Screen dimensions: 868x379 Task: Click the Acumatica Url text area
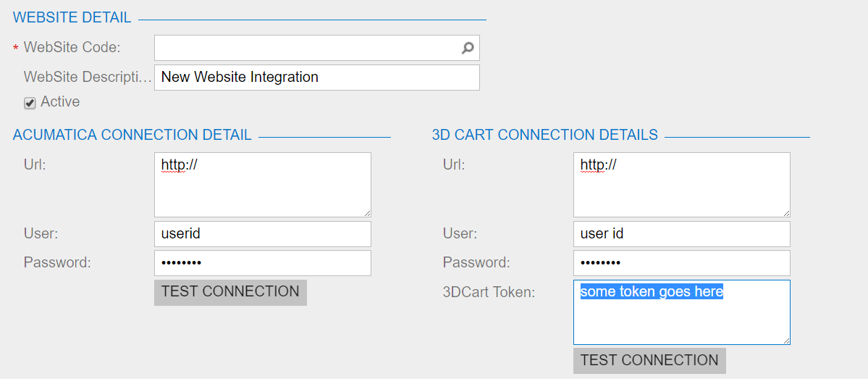262,184
